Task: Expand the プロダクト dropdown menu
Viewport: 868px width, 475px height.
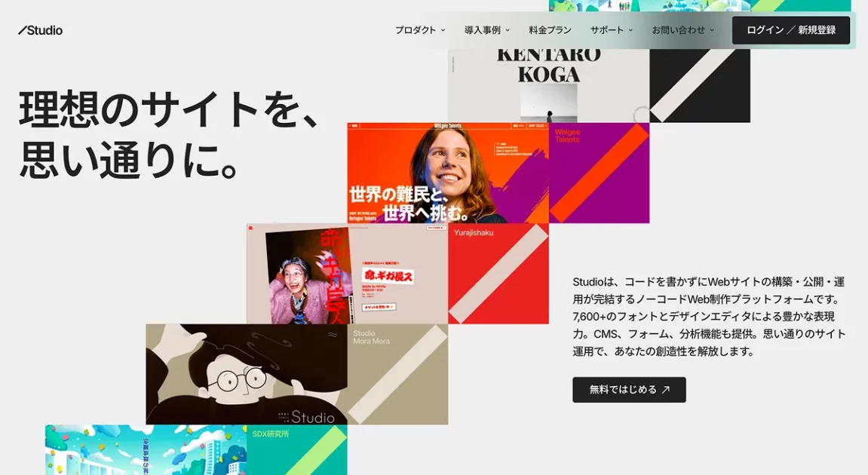Action: (420, 30)
